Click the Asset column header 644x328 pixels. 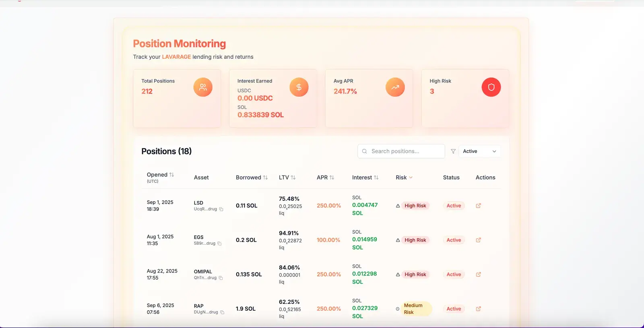[201, 177]
